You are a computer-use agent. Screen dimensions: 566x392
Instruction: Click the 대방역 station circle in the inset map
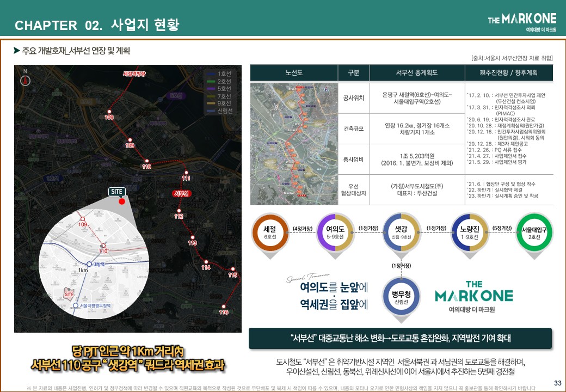click(89, 264)
